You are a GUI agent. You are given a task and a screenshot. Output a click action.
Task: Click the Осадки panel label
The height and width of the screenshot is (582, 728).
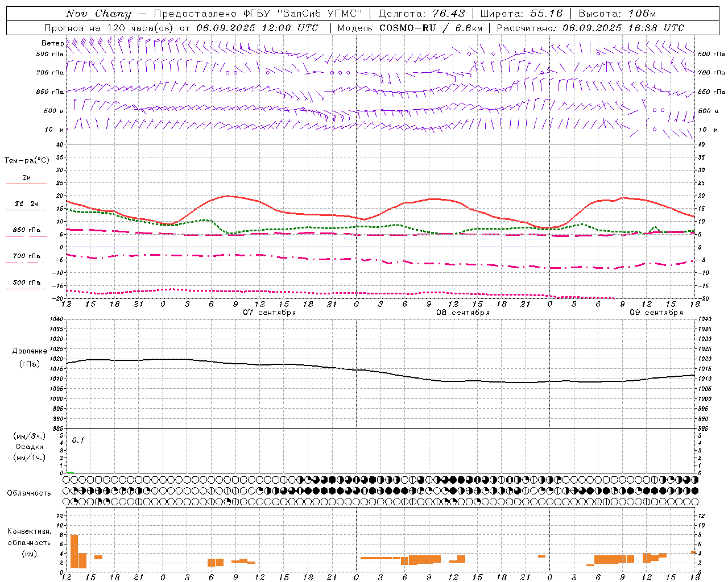coord(30,447)
